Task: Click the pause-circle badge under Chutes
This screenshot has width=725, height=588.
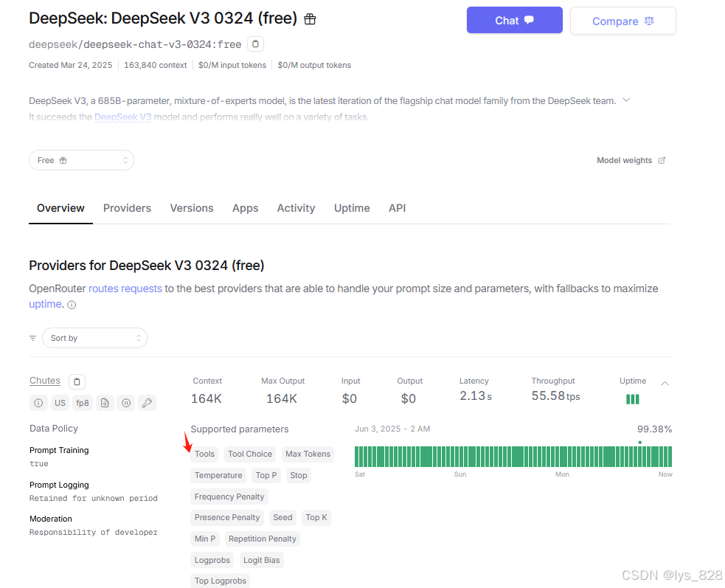Action: pos(126,403)
